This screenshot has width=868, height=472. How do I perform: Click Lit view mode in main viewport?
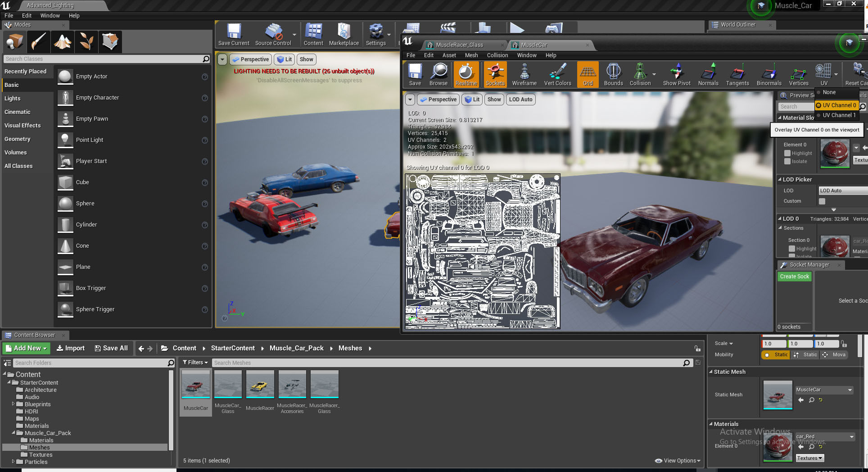(x=285, y=59)
